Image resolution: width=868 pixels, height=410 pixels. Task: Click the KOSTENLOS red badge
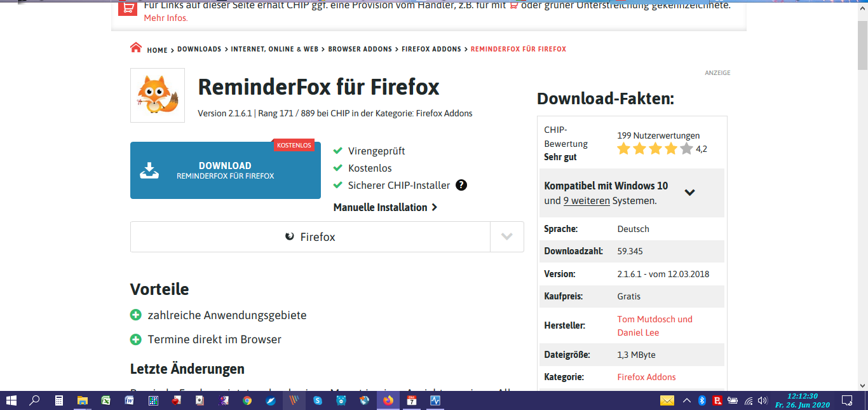coord(294,146)
